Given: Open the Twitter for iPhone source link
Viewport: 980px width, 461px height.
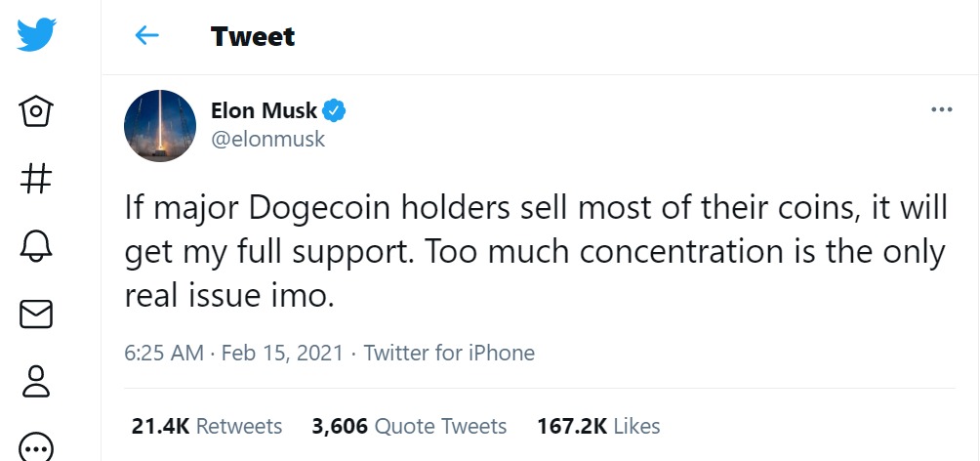Looking at the screenshot, I should (449, 353).
